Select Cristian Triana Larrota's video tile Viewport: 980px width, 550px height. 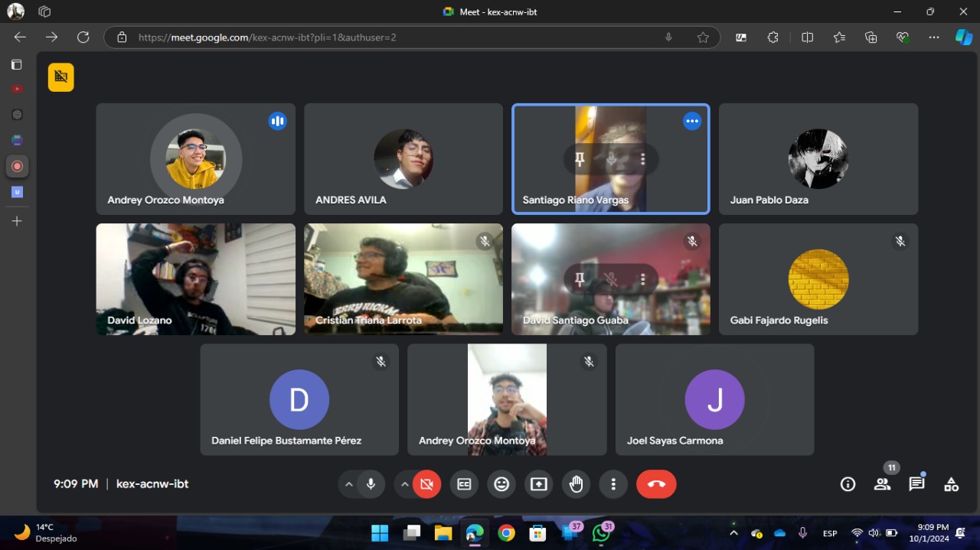[x=403, y=279]
